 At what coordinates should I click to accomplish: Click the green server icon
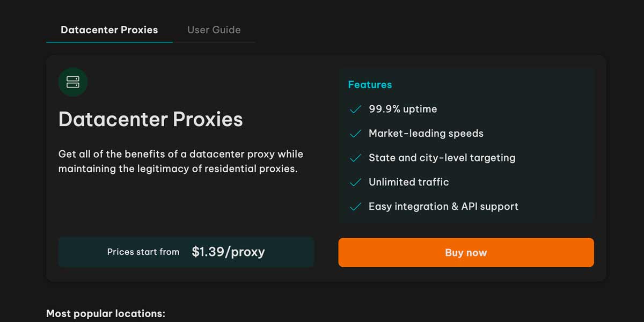coord(72,82)
